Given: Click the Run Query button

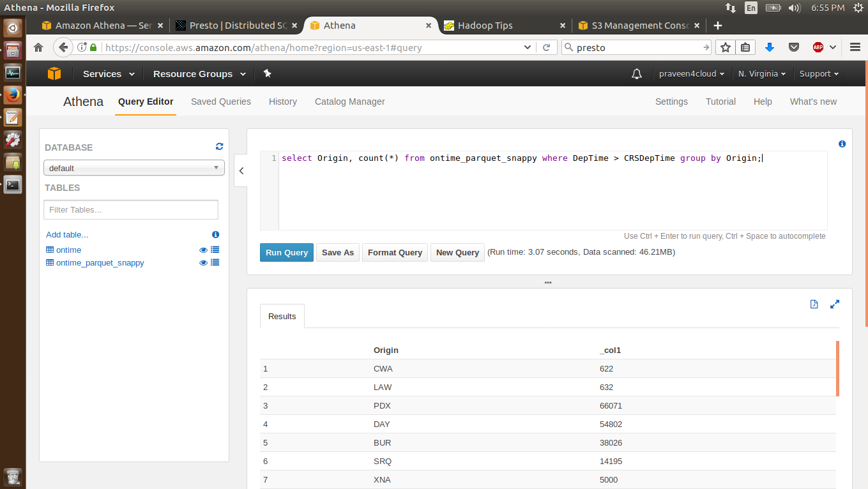Looking at the screenshot, I should tap(287, 253).
